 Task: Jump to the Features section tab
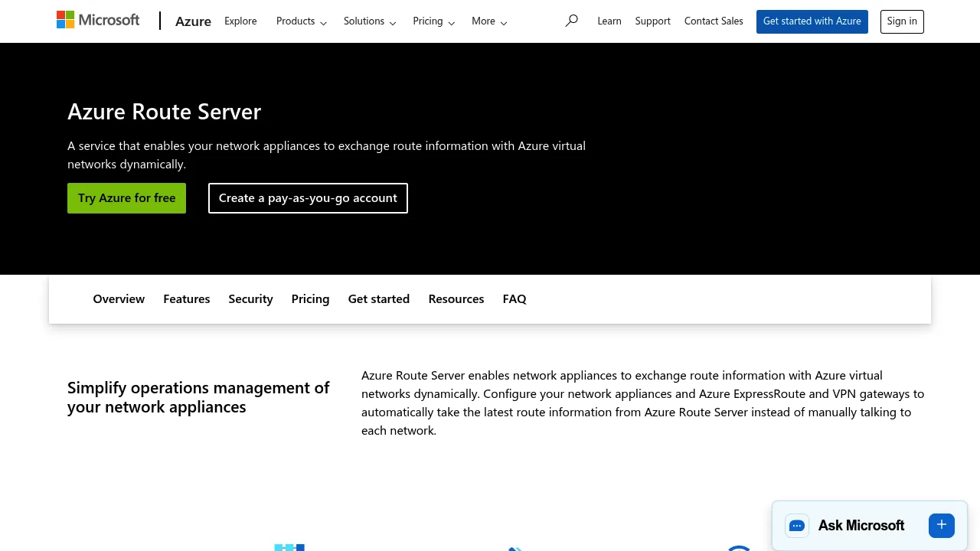[187, 299]
